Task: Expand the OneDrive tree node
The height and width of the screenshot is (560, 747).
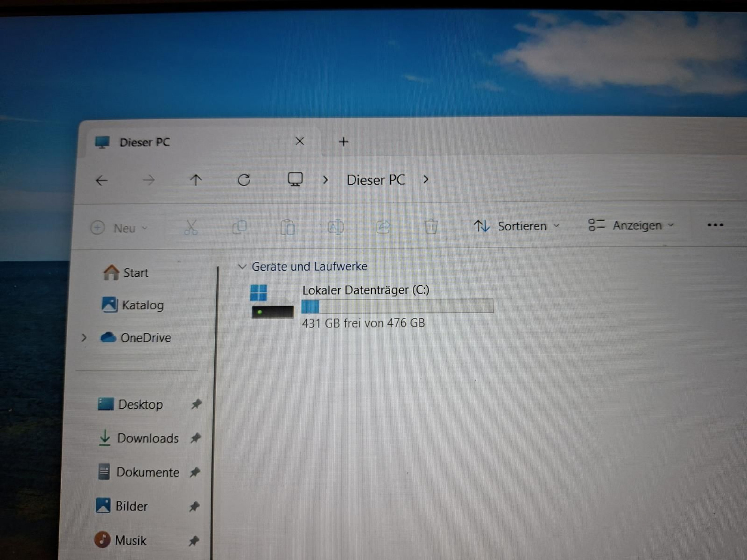Action: click(x=84, y=338)
